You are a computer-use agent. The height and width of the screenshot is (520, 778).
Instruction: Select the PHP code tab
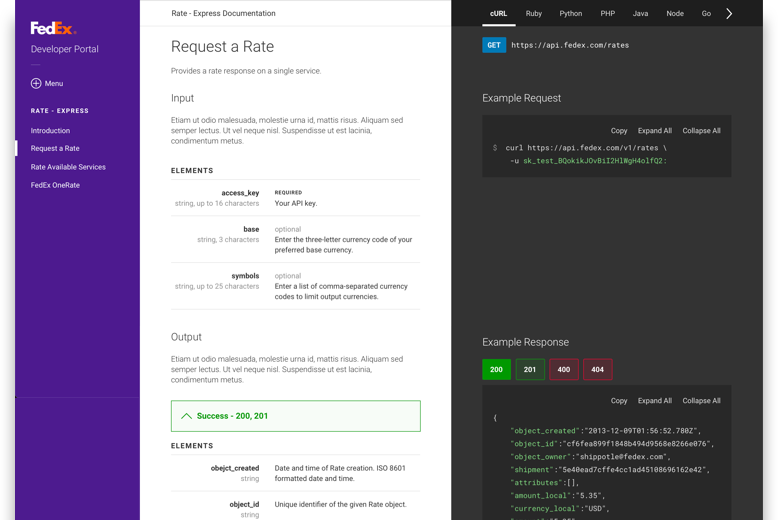(x=607, y=14)
